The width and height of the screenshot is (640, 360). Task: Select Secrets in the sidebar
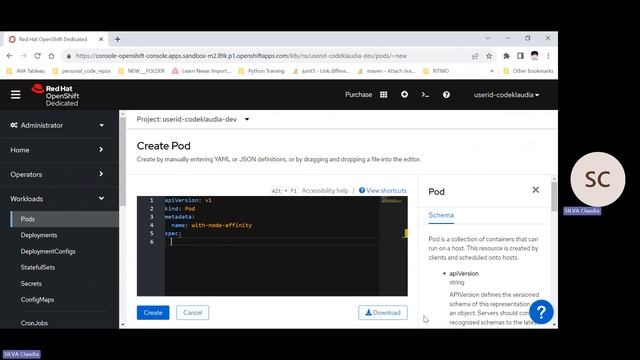point(31,284)
